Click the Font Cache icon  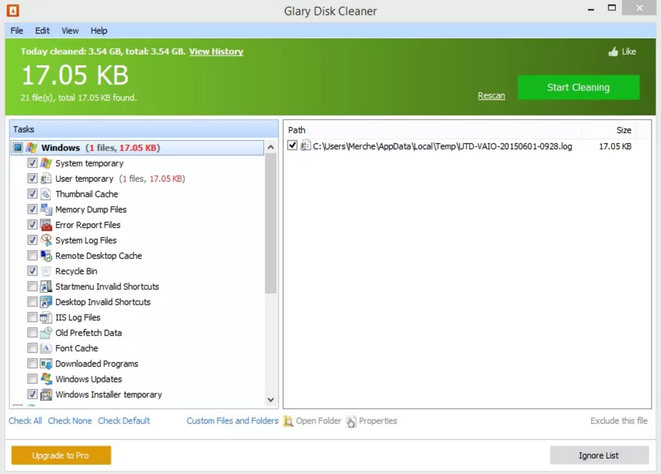tap(46, 348)
